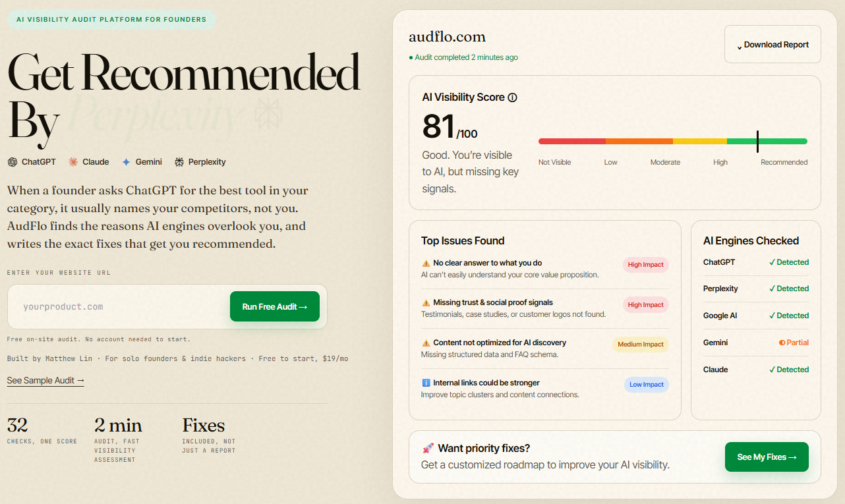Click the warning icon beside 'No clear answer'
Viewport: 845px width, 504px height.
(x=426, y=263)
